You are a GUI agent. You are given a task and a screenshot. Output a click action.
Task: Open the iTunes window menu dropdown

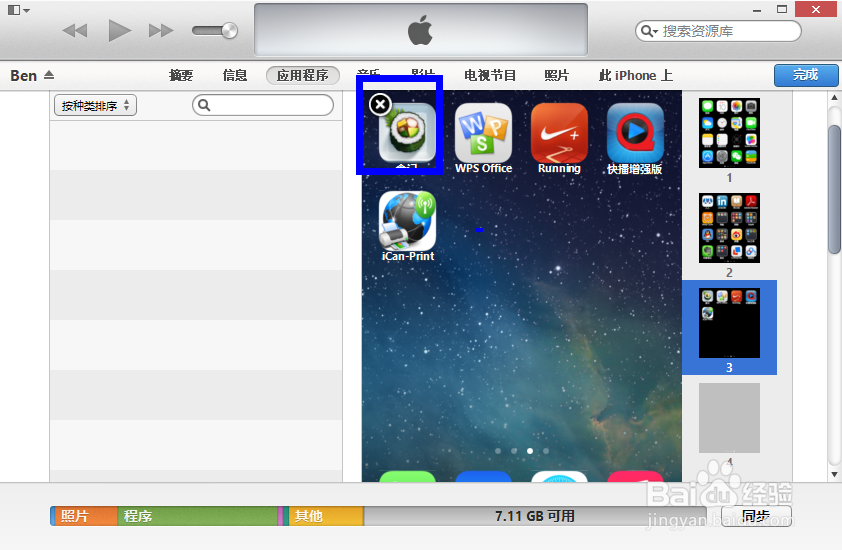(19, 10)
